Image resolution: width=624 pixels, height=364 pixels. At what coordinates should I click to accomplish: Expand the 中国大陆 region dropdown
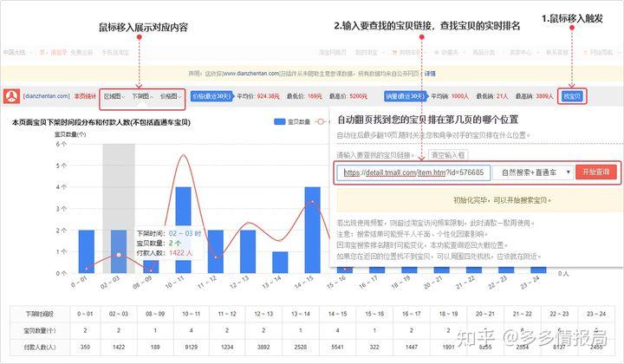(x=16, y=52)
